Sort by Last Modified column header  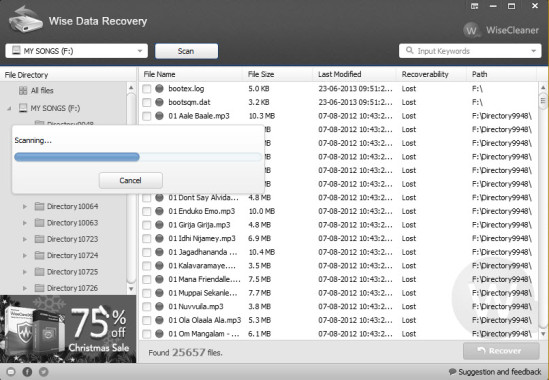pos(355,74)
